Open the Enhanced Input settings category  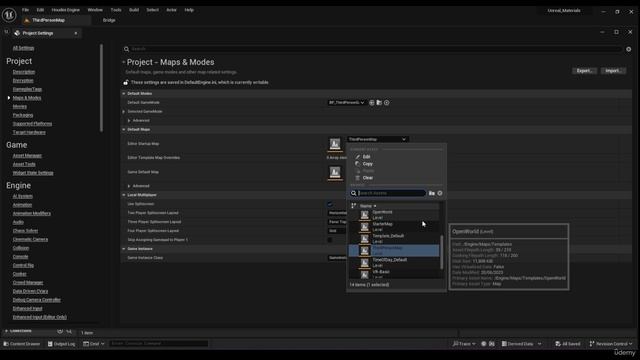[x=27, y=309]
